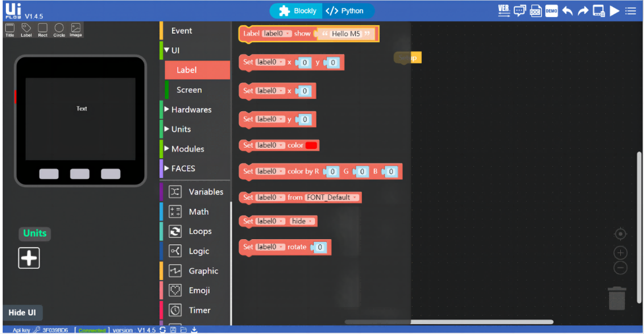Open the DOC documentation icon

536,11
